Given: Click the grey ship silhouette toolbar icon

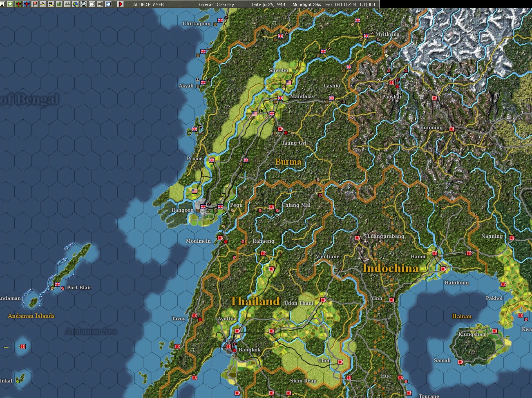Looking at the screenshot, I should 67,4.
